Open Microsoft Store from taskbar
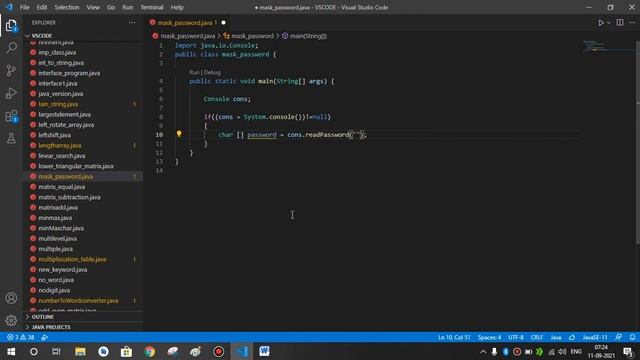Image resolution: width=640 pixels, height=360 pixels. pos(126,351)
